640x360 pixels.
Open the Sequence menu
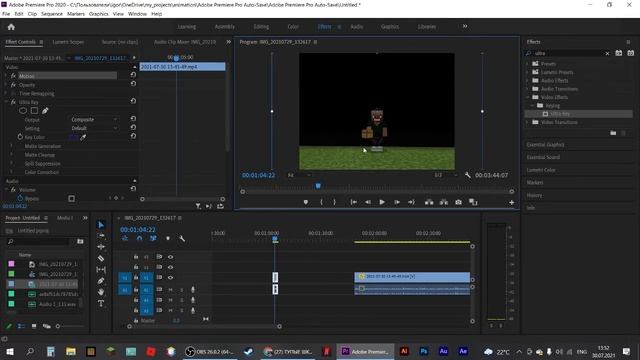coord(52,14)
